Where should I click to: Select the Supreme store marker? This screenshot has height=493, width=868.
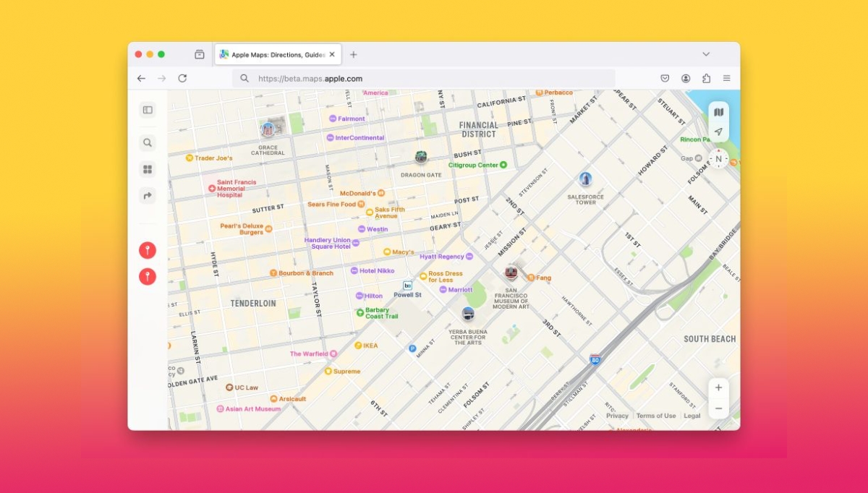click(328, 372)
